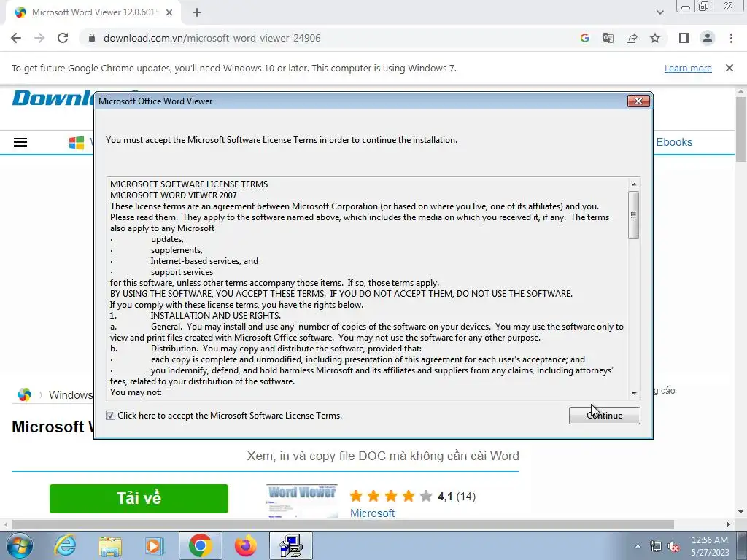Open Chrome three-dot menu
Image resolution: width=747 pixels, height=560 pixels.
point(731,38)
